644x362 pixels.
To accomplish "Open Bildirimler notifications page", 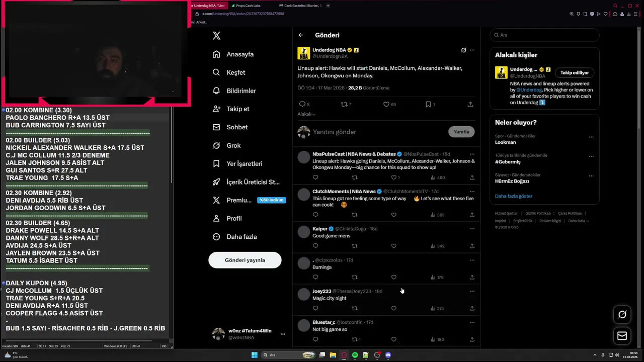I will (234, 91).
